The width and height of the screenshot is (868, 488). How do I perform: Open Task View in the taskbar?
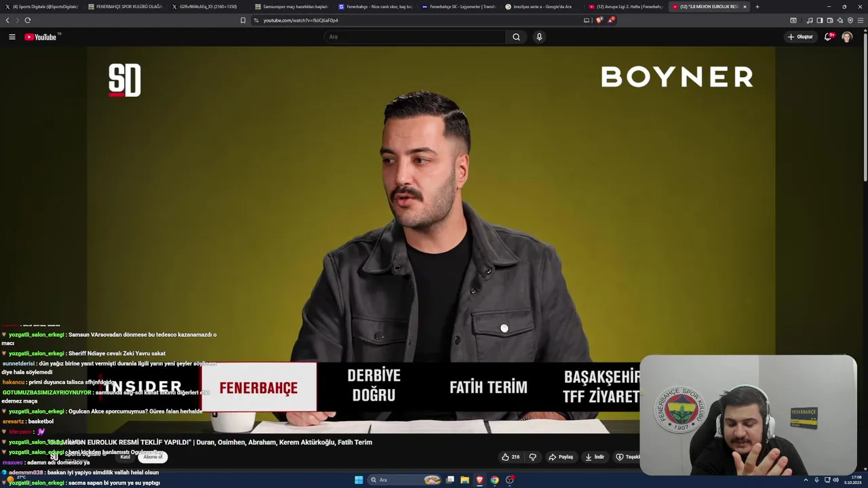tap(450, 480)
